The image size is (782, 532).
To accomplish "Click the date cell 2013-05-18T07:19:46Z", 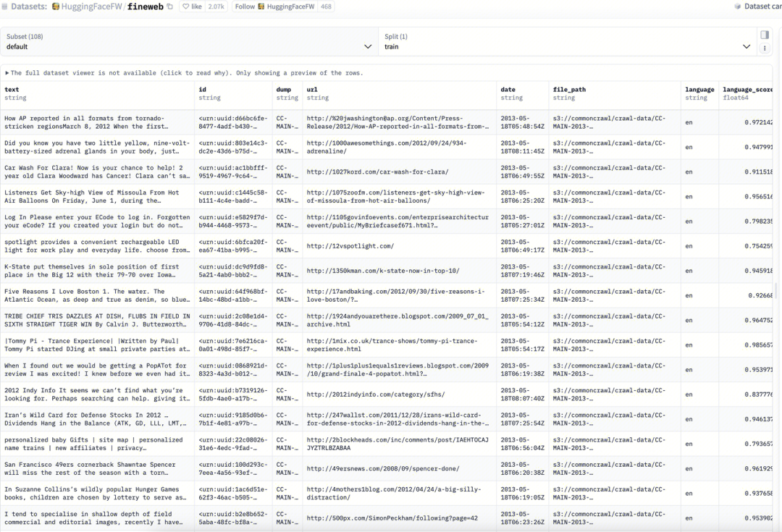I will [x=523, y=271].
